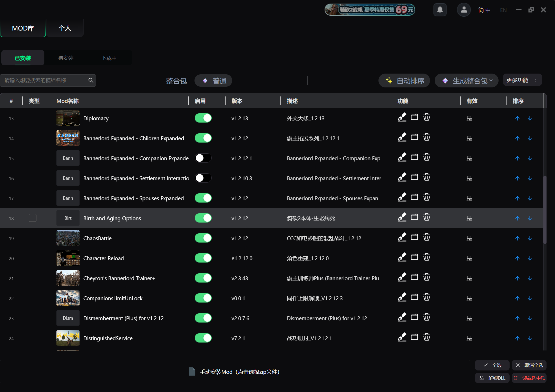Click edit pen icon for Diplomacy
Image resolution: width=555 pixels, height=392 pixels.
click(x=402, y=117)
